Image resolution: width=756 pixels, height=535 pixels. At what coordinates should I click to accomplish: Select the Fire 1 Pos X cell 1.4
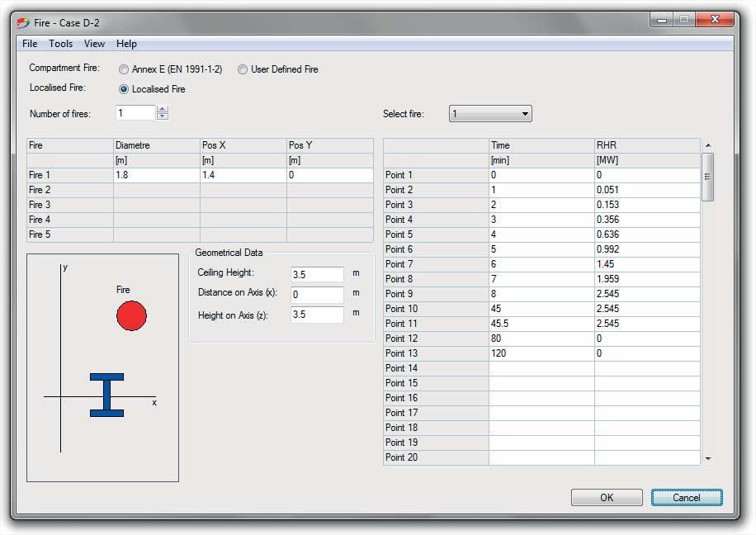(243, 175)
